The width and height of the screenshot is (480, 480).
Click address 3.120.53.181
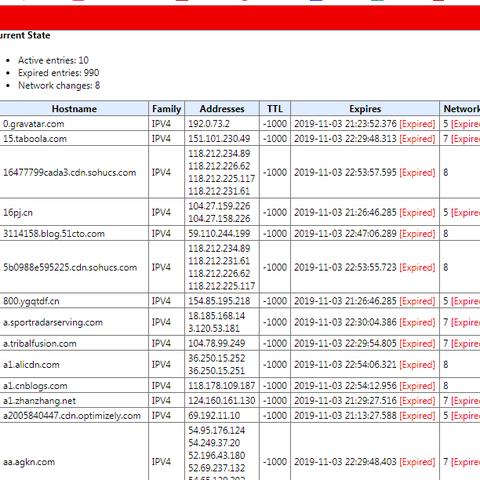[214, 329]
